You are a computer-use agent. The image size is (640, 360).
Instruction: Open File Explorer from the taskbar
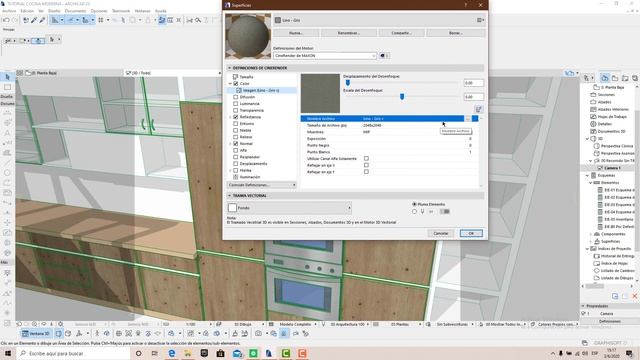coord(188,353)
